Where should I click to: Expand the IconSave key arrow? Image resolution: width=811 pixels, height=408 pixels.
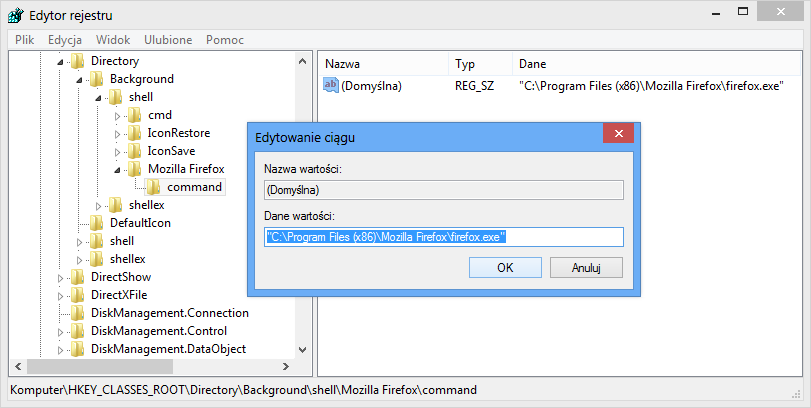[118, 152]
